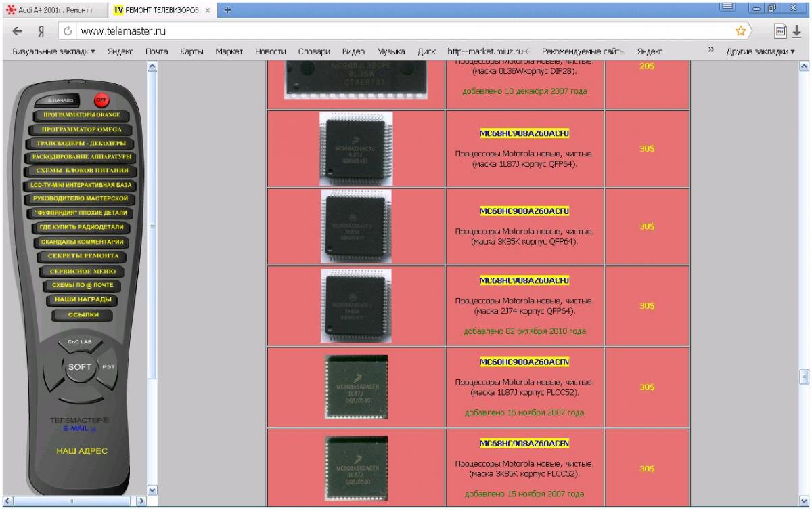Click the browser back arrow
The width and height of the screenshot is (812, 510).
click(x=17, y=31)
